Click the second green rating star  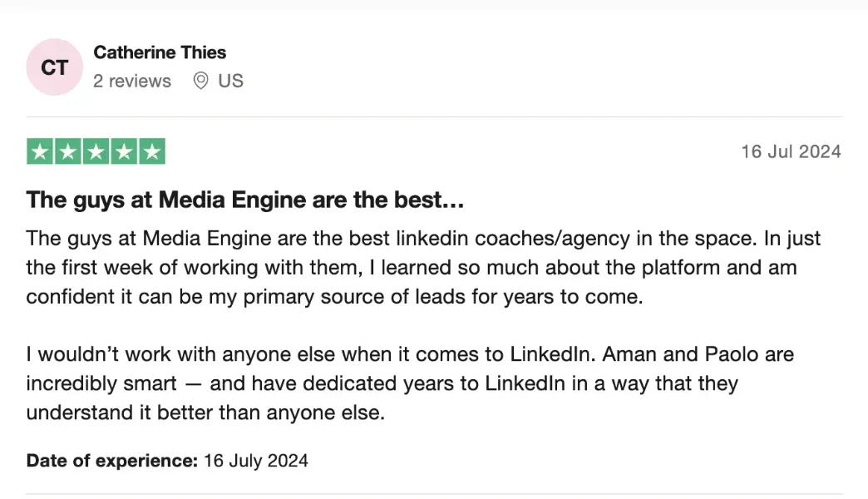click(x=68, y=151)
